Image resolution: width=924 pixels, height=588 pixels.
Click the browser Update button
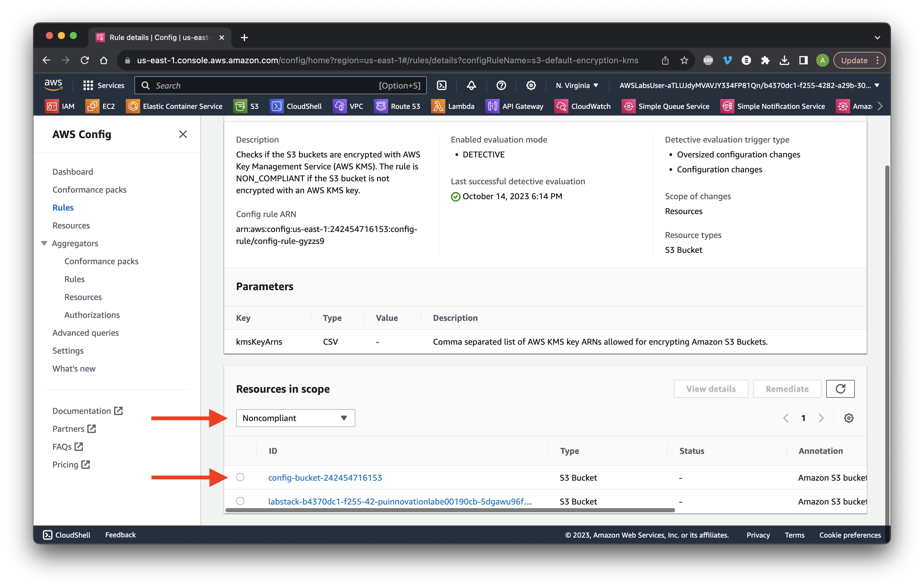tap(859, 60)
